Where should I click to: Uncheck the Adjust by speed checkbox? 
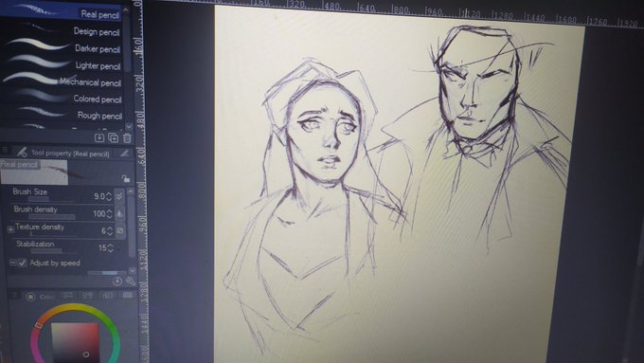[x=23, y=263]
